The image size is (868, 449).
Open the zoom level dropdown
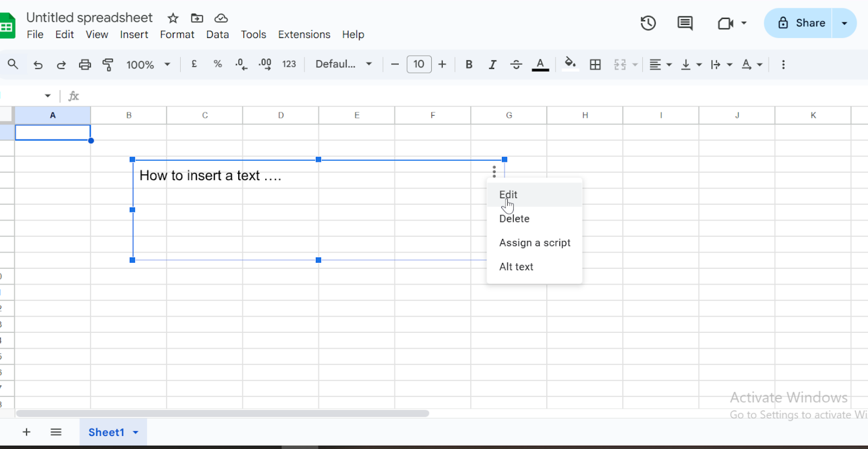(x=147, y=64)
